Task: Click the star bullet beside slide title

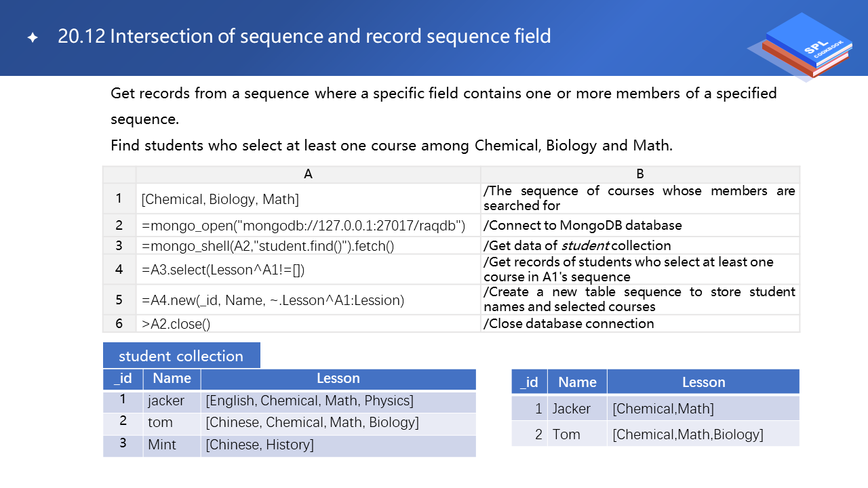Action: click(32, 37)
